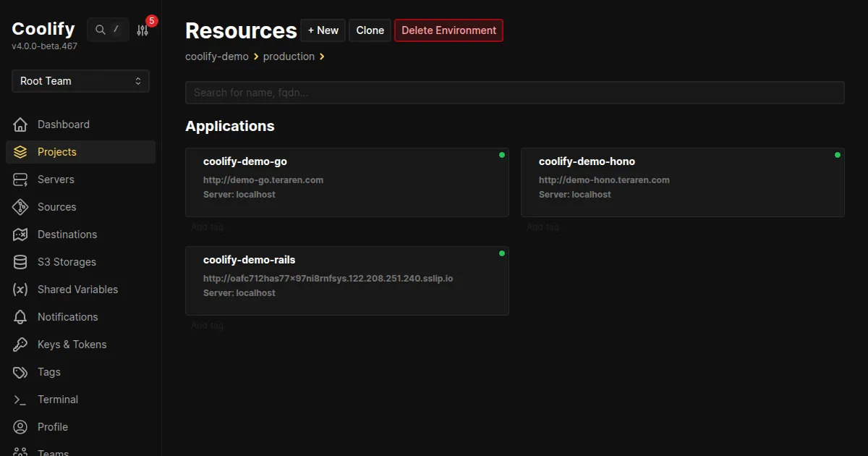This screenshot has height=456, width=868.
Task: Click the Keys & Tokens key icon
Action: click(20, 345)
